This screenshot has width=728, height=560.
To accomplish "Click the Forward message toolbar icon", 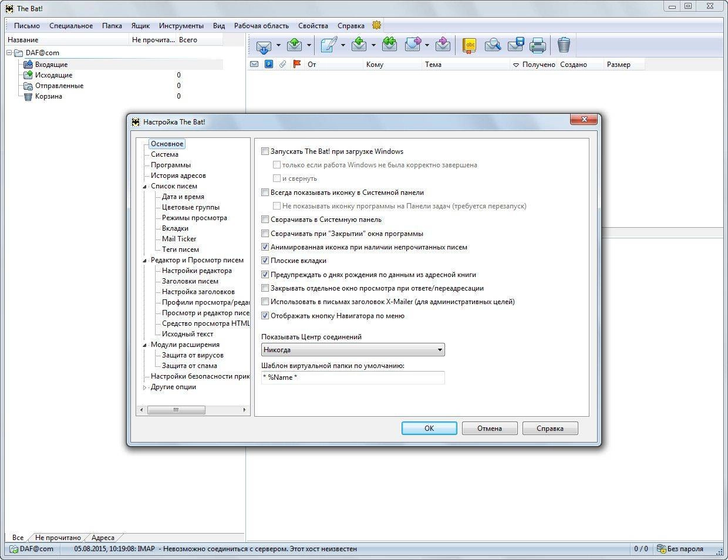I will 413,45.
